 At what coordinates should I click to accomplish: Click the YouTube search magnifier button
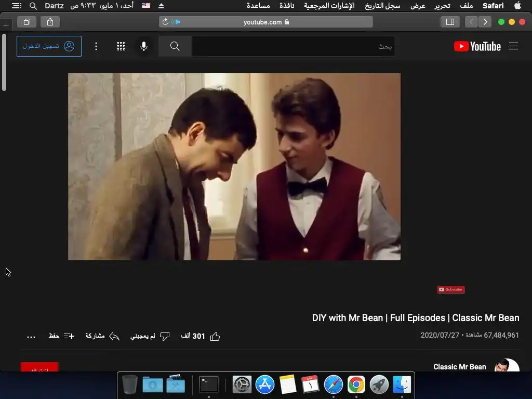(x=175, y=46)
